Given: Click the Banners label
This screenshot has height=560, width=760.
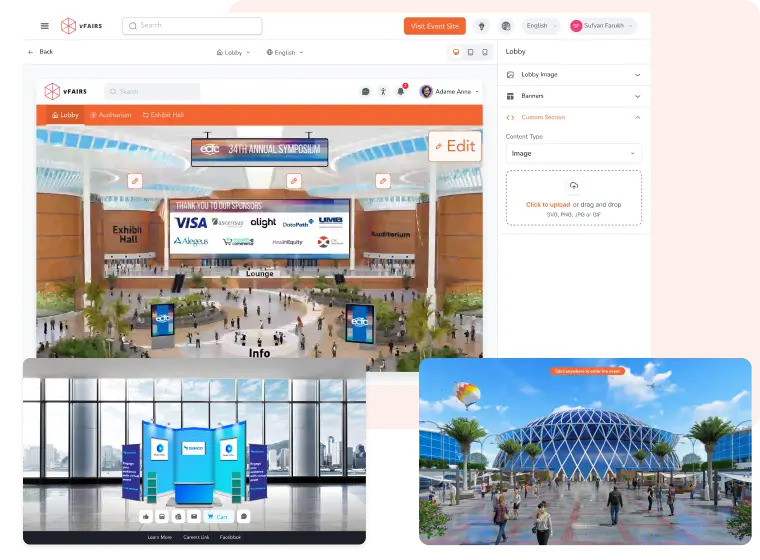Looking at the screenshot, I should coord(532,96).
